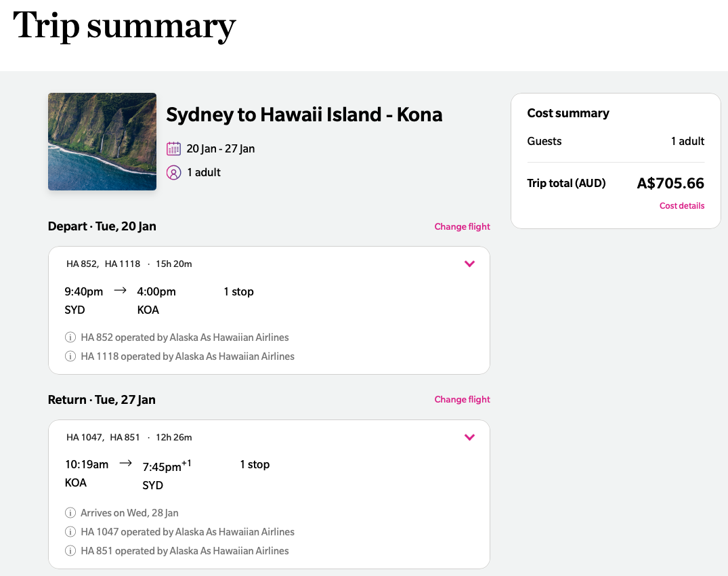
Task: Select the Trip summary page heading
Action: [x=124, y=27]
